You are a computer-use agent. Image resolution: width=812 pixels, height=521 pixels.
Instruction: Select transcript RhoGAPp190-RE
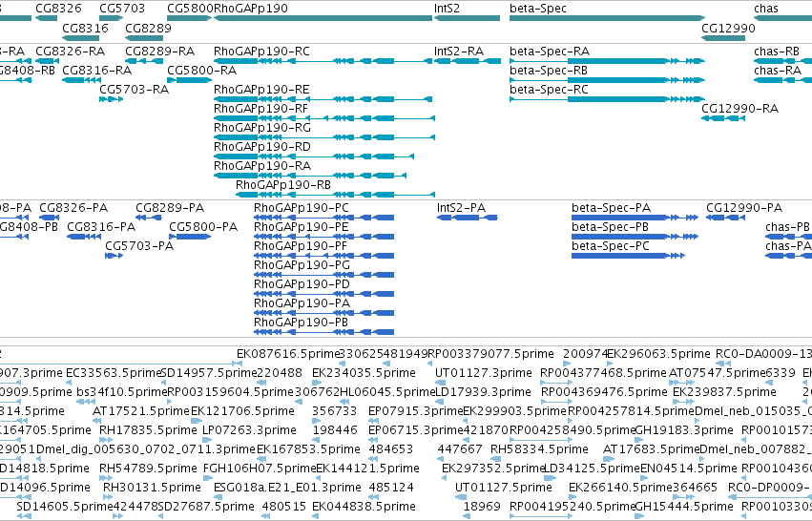(261, 90)
